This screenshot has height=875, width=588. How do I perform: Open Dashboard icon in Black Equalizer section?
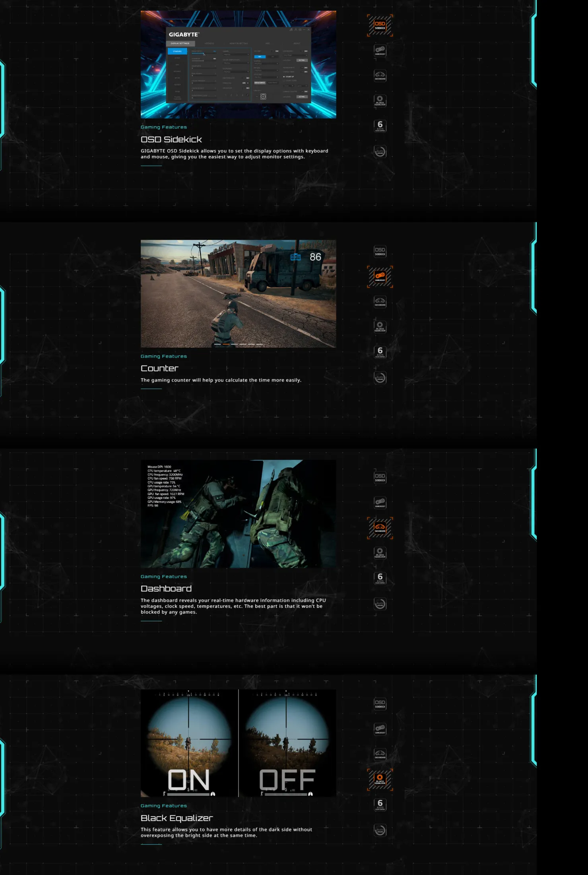380,754
